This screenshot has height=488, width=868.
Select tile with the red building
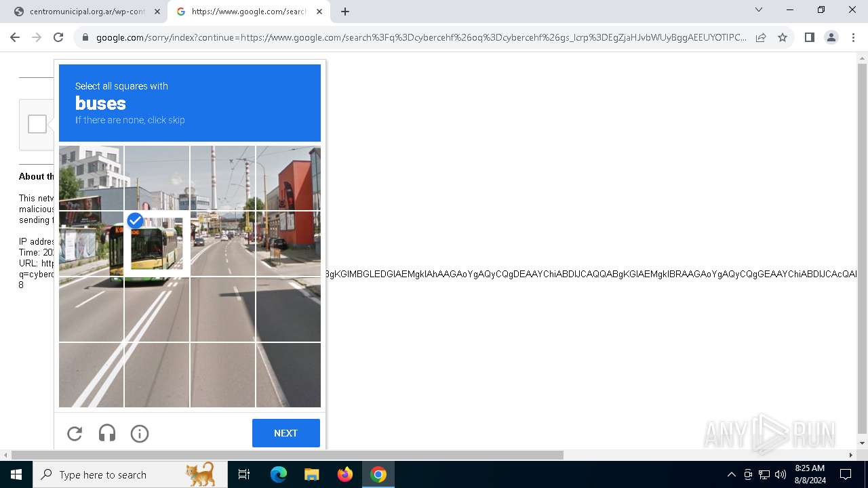tap(288, 178)
